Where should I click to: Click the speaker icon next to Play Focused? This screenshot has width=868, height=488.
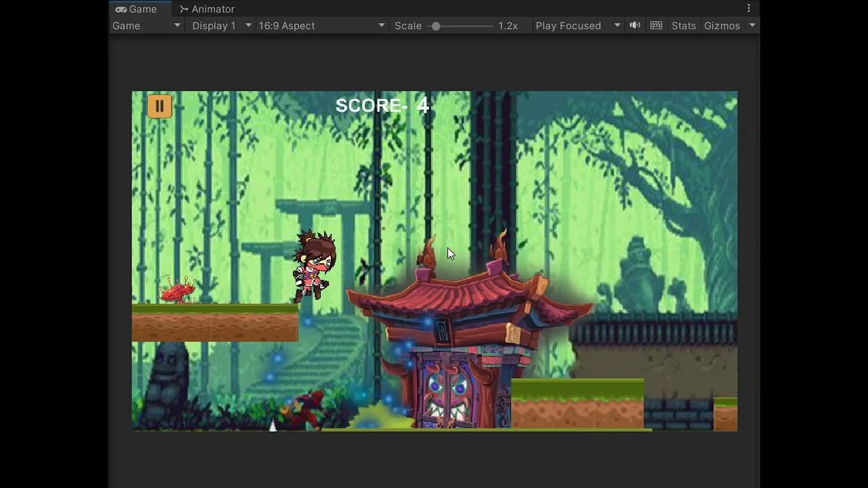(x=634, y=25)
